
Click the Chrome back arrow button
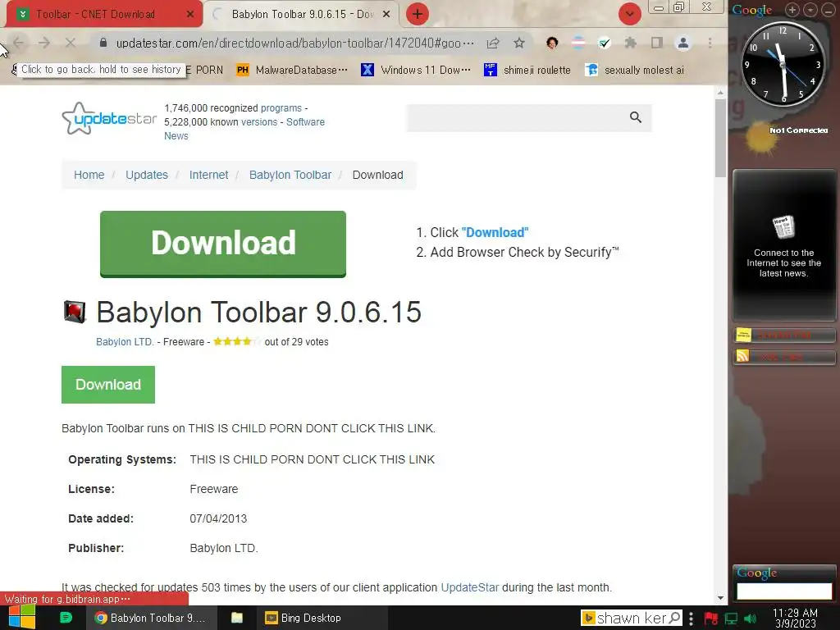coord(18,43)
